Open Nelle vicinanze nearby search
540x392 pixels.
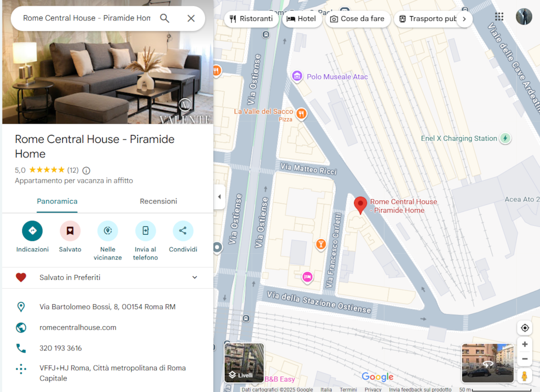(x=108, y=231)
